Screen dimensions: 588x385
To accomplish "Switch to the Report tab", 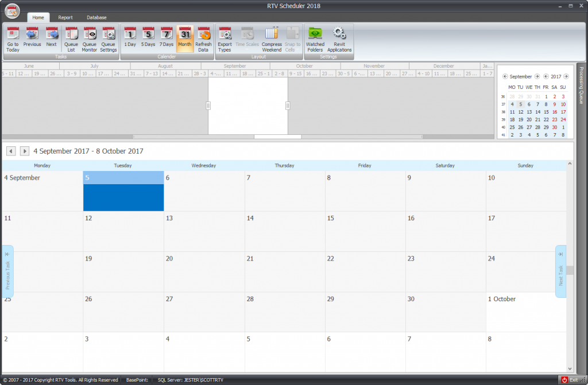I will point(65,17).
